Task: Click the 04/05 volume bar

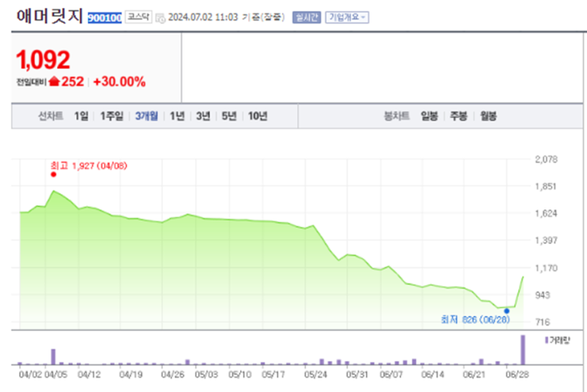Action: tap(53, 356)
